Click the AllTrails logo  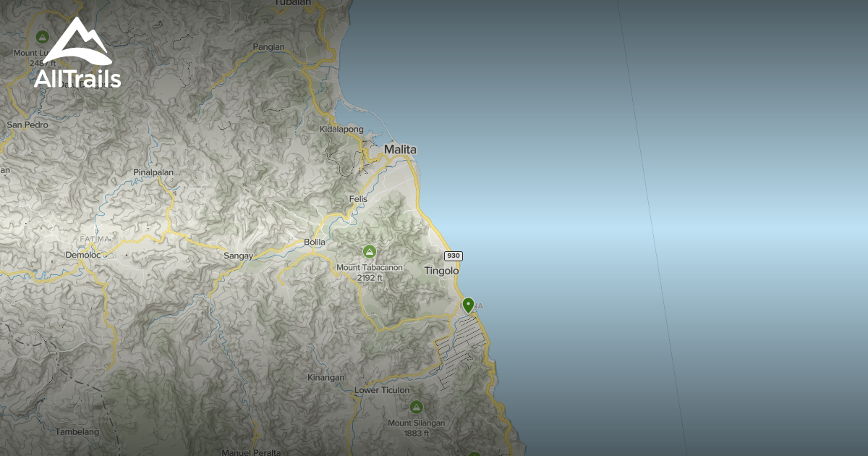click(77, 54)
